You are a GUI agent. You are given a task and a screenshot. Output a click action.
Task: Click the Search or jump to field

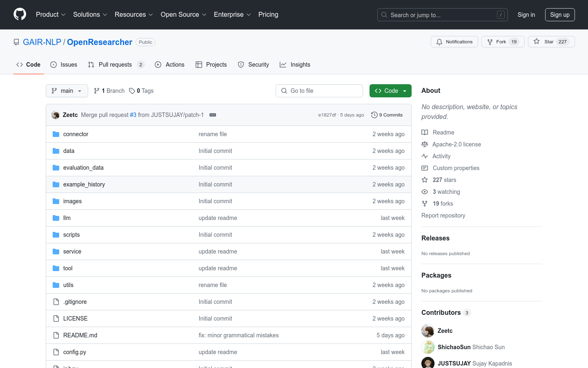coord(443,15)
